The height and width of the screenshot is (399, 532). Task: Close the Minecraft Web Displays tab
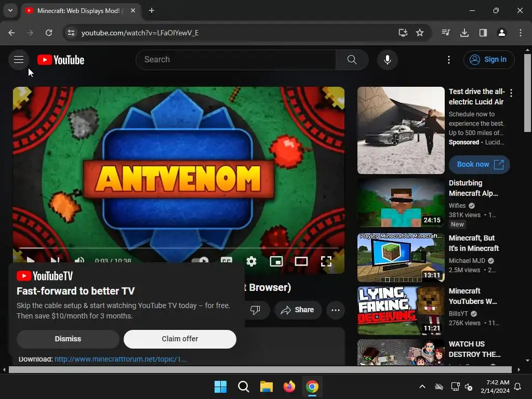pos(133,10)
